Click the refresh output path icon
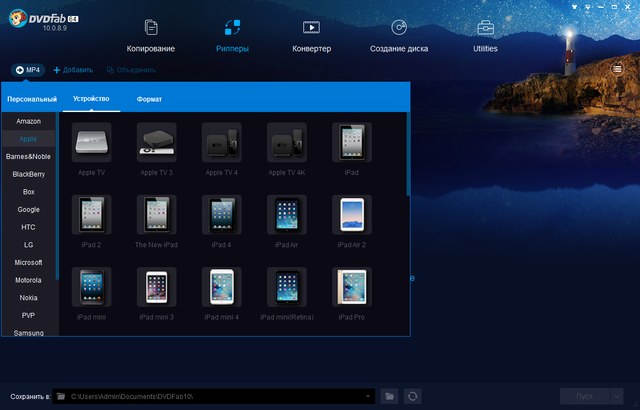This screenshot has width=640, height=410. 413,396
